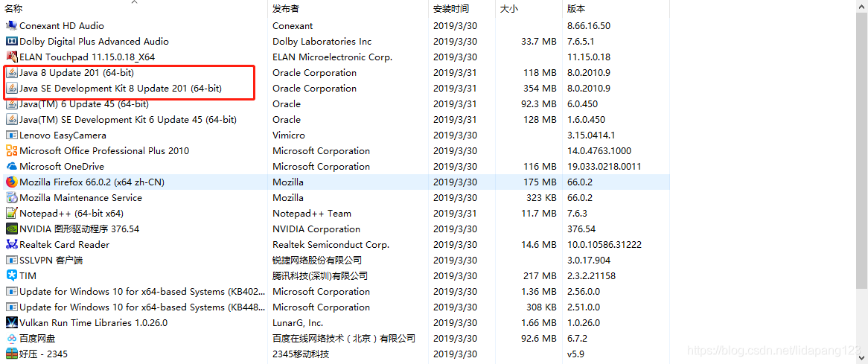Viewport: 868px width, 364px height.
Task: Select the Notepad++ (64-bit x64) entry
Action: point(71,213)
